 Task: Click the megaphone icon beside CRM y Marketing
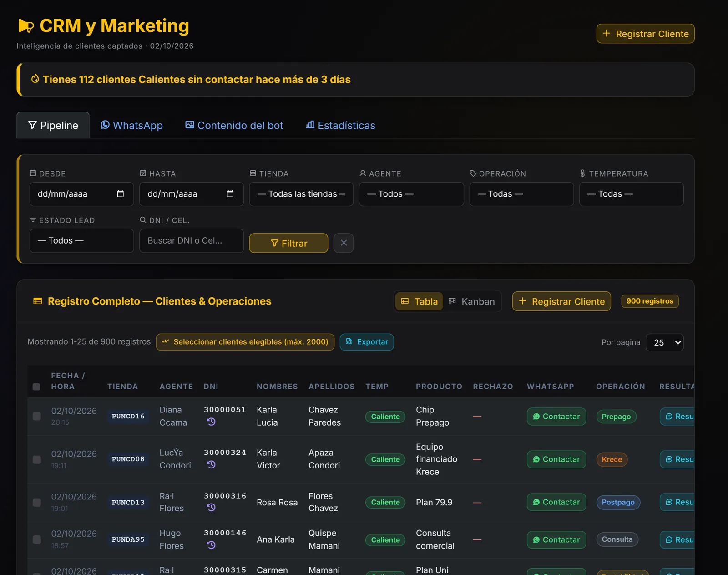click(26, 26)
